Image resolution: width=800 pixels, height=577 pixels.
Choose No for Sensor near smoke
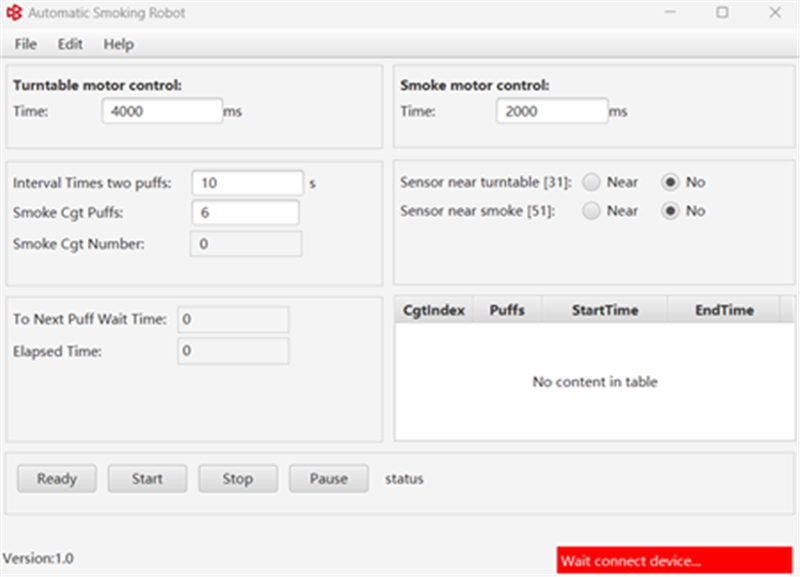coord(671,211)
